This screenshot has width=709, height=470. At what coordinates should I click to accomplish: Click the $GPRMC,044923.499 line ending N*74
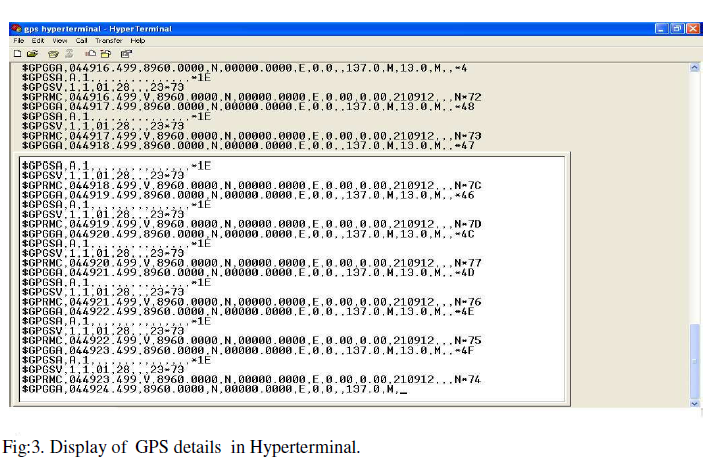[x=251, y=380]
